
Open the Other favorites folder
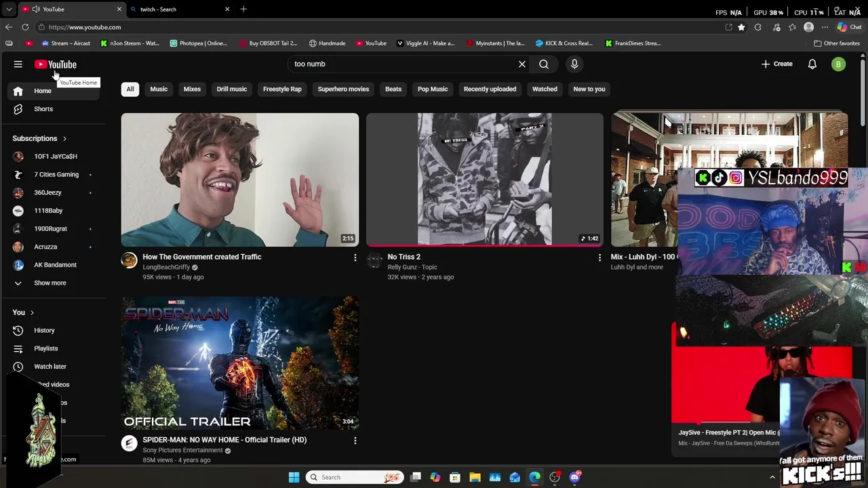coord(837,43)
